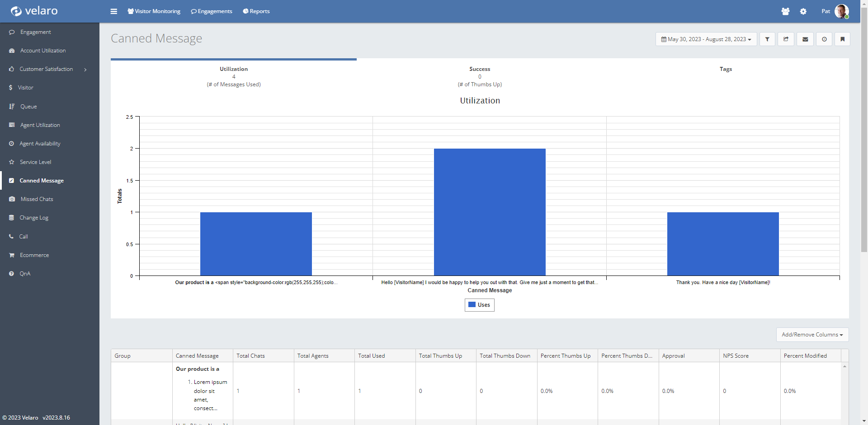This screenshot has height=425, width=868.
Task: Open the date range picker dropdown
Action: point(706,39)
